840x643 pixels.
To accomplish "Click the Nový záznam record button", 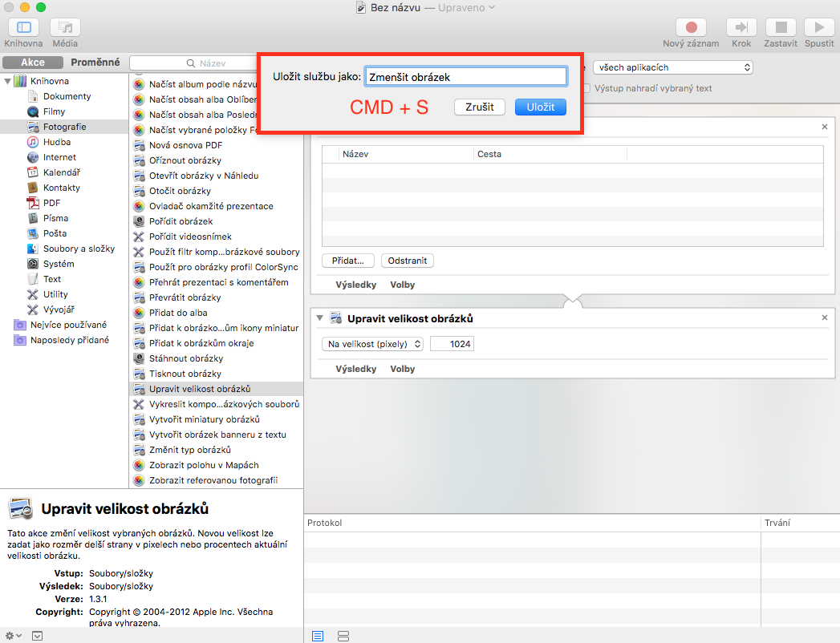I will click(691, 27).
